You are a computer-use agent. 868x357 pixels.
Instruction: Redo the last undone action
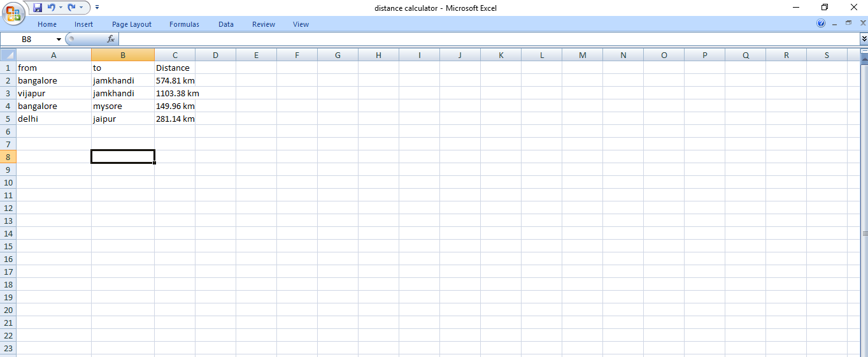pos(71,8)
